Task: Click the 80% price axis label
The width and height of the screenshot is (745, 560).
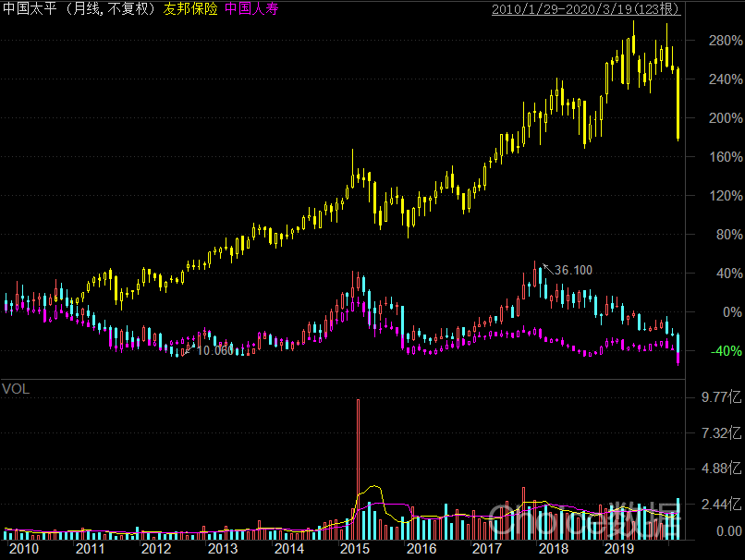Action: coord(729,235)
